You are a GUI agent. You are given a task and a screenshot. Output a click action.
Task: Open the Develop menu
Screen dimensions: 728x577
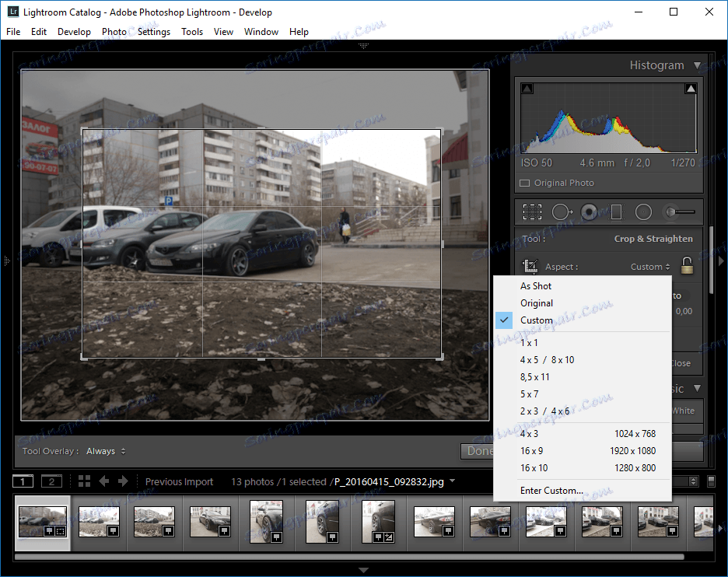pyautogui.click(x=74, y=32)
